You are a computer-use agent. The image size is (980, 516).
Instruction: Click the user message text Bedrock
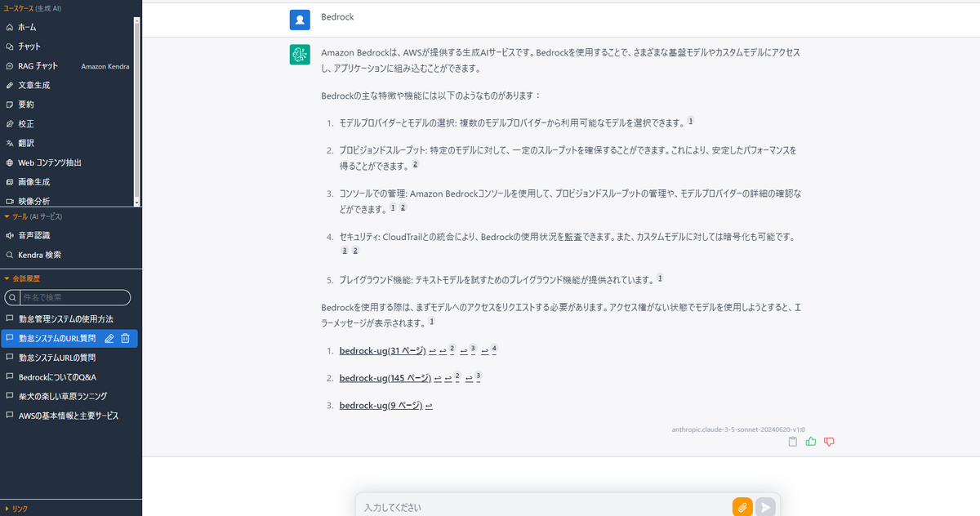tap(338, 16)
